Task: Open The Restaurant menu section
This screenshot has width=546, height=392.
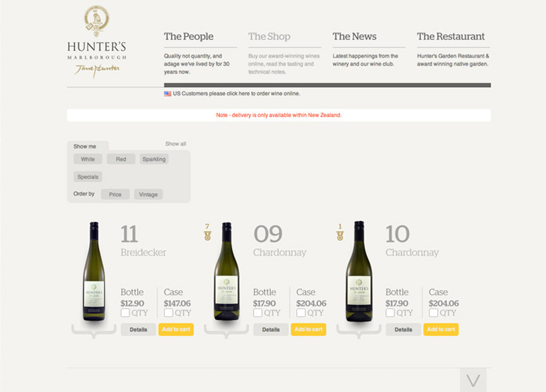Action: (x=451, y=37)
